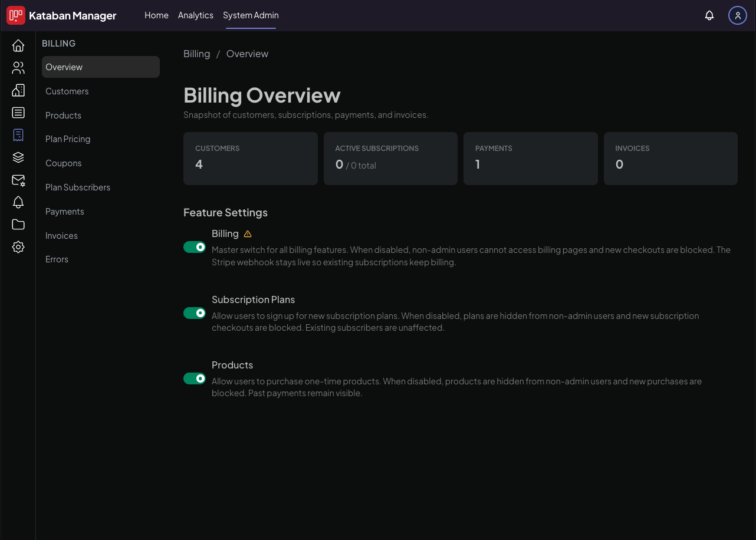This screenshot has height=540, width=756.
Task: Open the settings gear in left rail
Action: [18, 247]
